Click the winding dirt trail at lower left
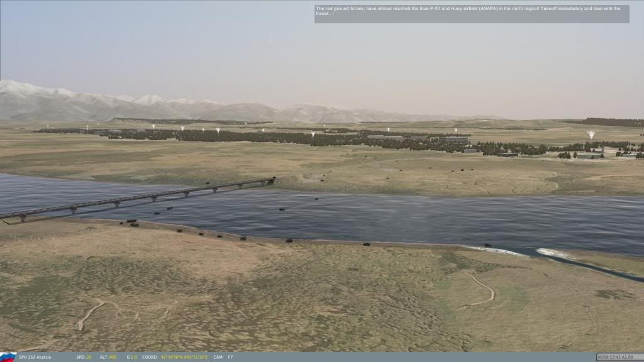Image resolution: width=644 pixels, height=362 pixels. coord(89,314)
